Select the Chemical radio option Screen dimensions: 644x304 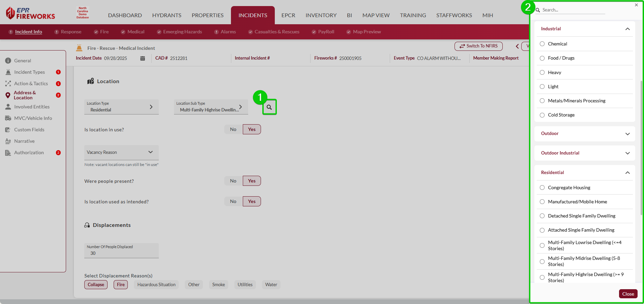pos(542,44)
